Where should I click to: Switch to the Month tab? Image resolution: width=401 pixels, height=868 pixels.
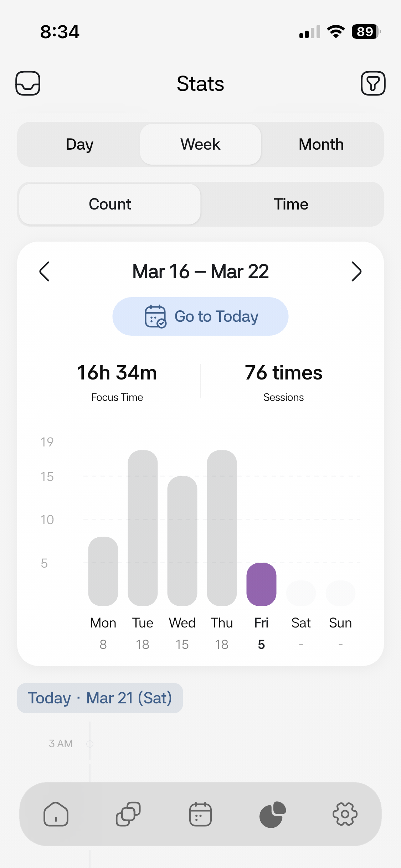tap(321, 144)
